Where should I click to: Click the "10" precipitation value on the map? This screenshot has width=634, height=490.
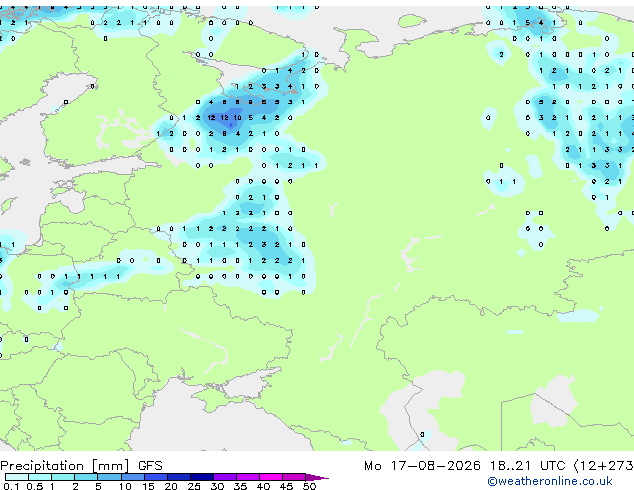(x=237, y=118)
